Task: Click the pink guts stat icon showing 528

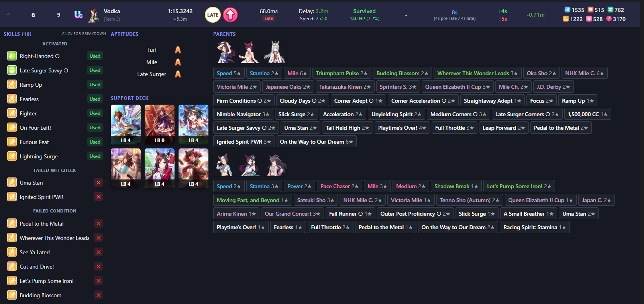Action: pyautogui.click(x=589, y=19)
